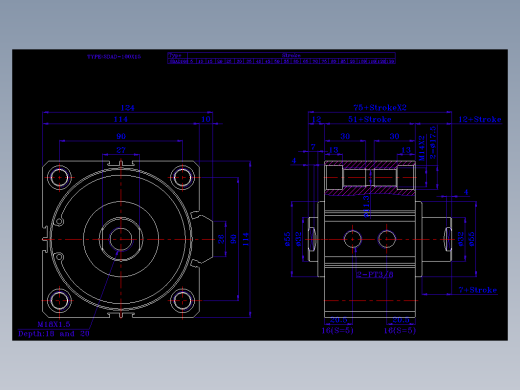Viewport: 520px width, 390px height.
Task: Select the 2-ø17.5 hole annotation
Action: [x=433, y=142]
